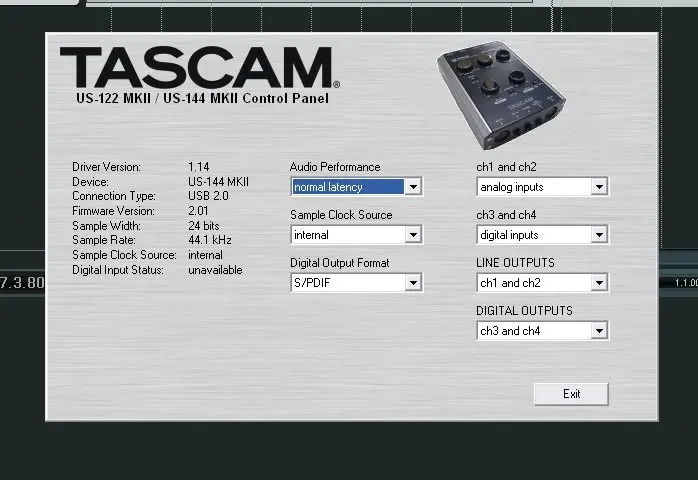Screen dimensions: 698x480
Task: Click the Connection Type value USB 2.0
Action: [x=209, y=197]
